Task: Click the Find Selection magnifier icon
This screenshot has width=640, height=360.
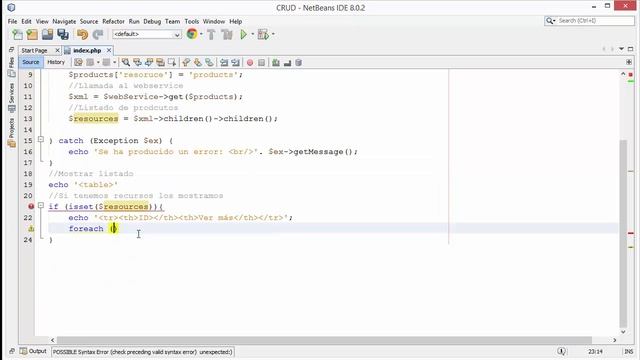Action: [x=126, y=62]
